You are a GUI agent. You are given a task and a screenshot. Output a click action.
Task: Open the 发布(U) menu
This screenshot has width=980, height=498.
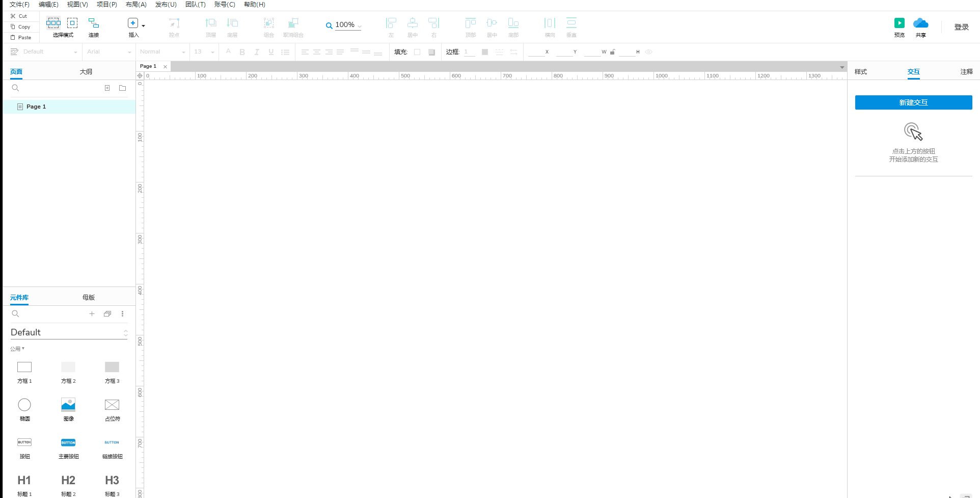tap(166, 5)
